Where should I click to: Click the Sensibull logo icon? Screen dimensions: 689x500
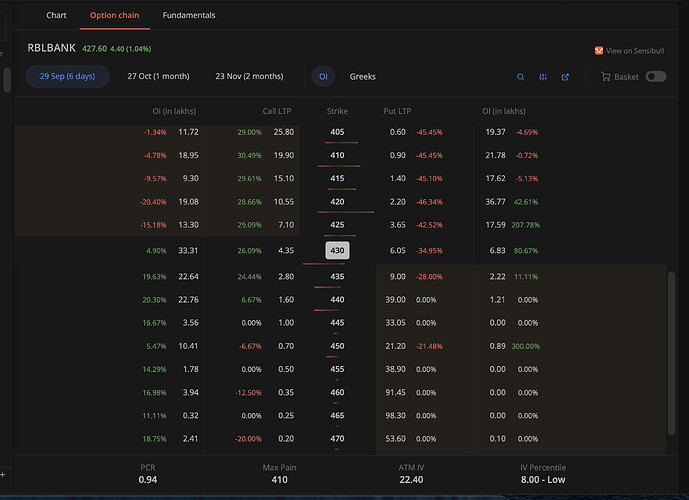[598, 51]
